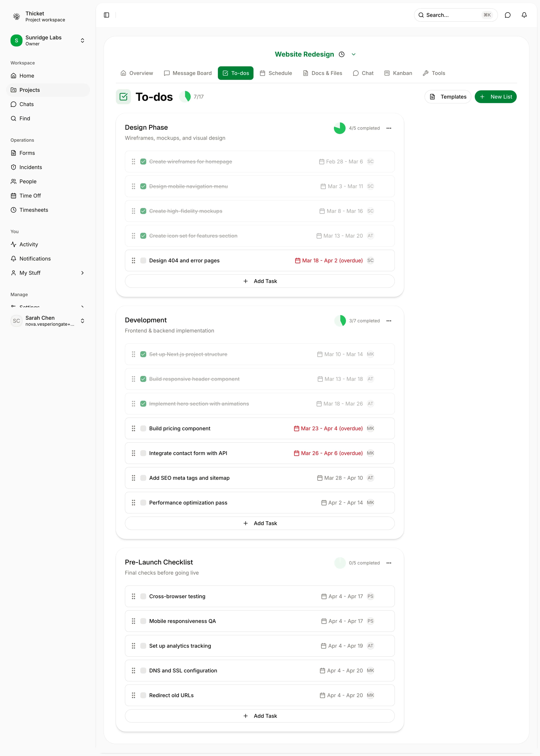Click the 4/5 completed progress circle on Design Phase

(340, 128)
